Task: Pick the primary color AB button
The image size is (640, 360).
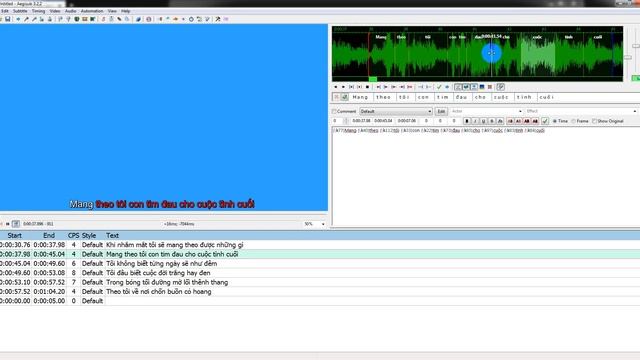Action: click(x=510, y=121)
